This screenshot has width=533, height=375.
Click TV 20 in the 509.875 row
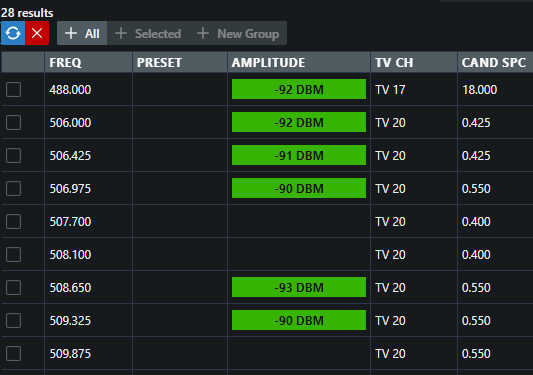[x=390, y=354]
